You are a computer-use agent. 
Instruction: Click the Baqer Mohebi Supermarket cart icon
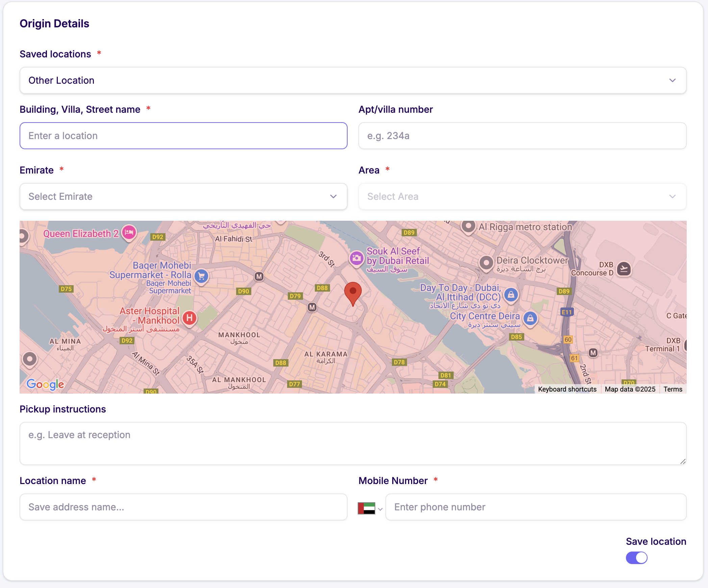pyautogui.click(x=201, y=276)
